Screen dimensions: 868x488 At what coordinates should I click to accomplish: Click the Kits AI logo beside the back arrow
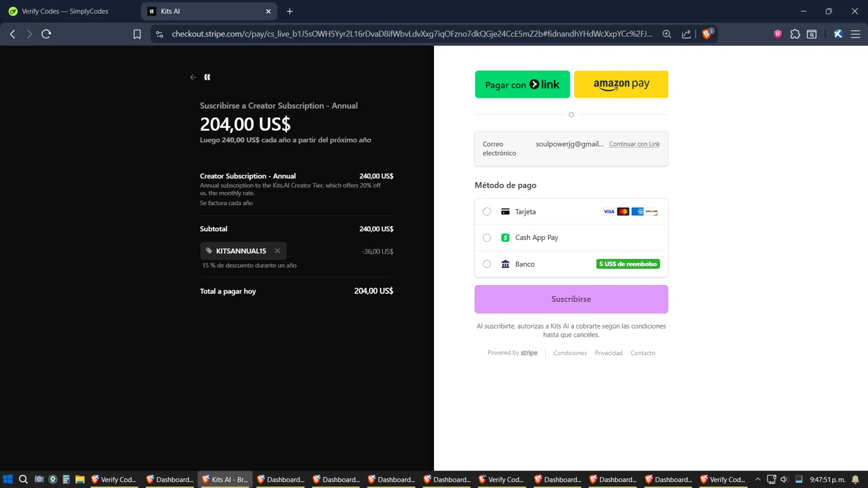207,77
